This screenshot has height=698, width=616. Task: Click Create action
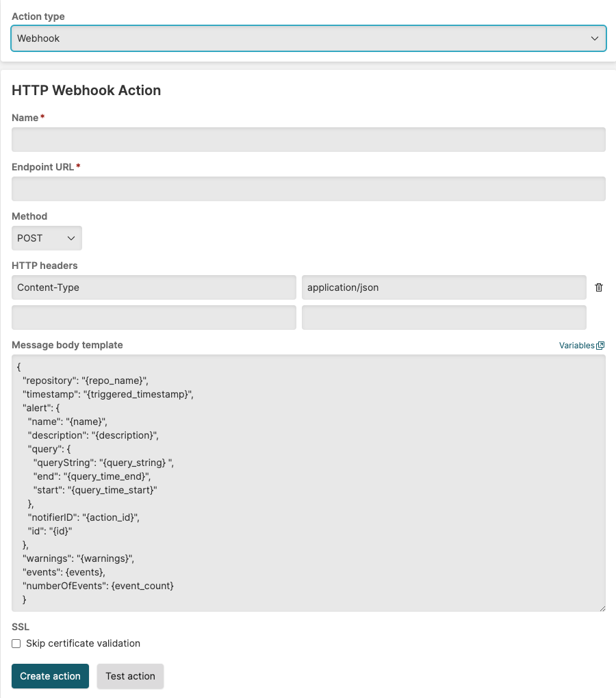(x=50, y=675)
